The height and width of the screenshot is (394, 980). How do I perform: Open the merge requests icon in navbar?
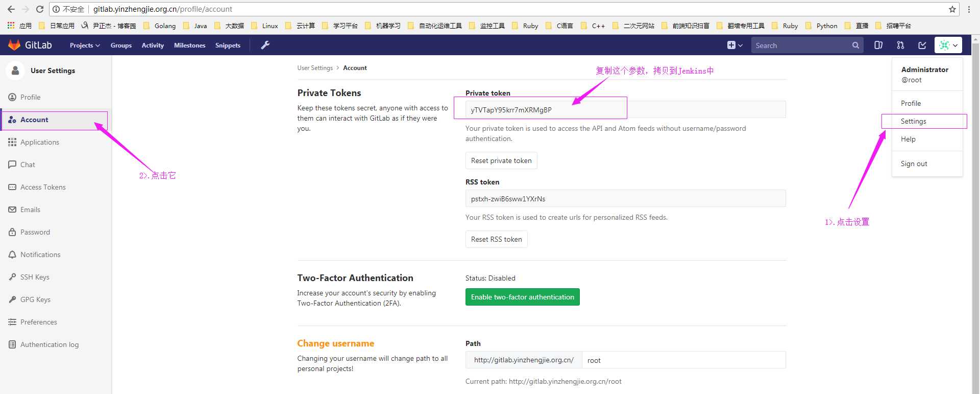(900, 45)
